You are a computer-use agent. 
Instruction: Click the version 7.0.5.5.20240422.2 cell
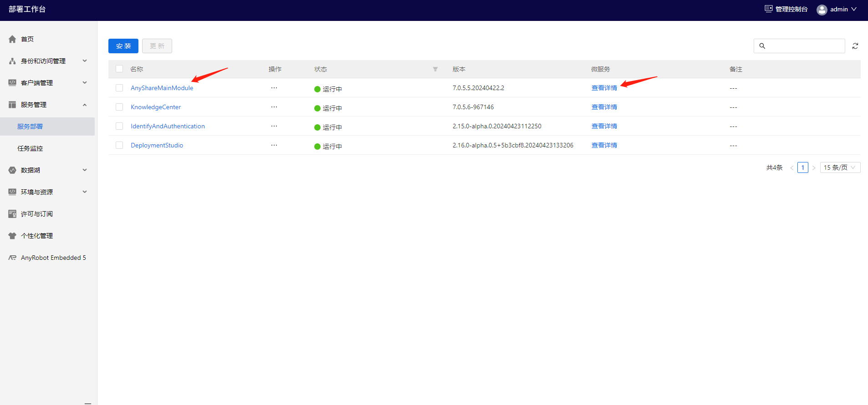pos(478,88)
